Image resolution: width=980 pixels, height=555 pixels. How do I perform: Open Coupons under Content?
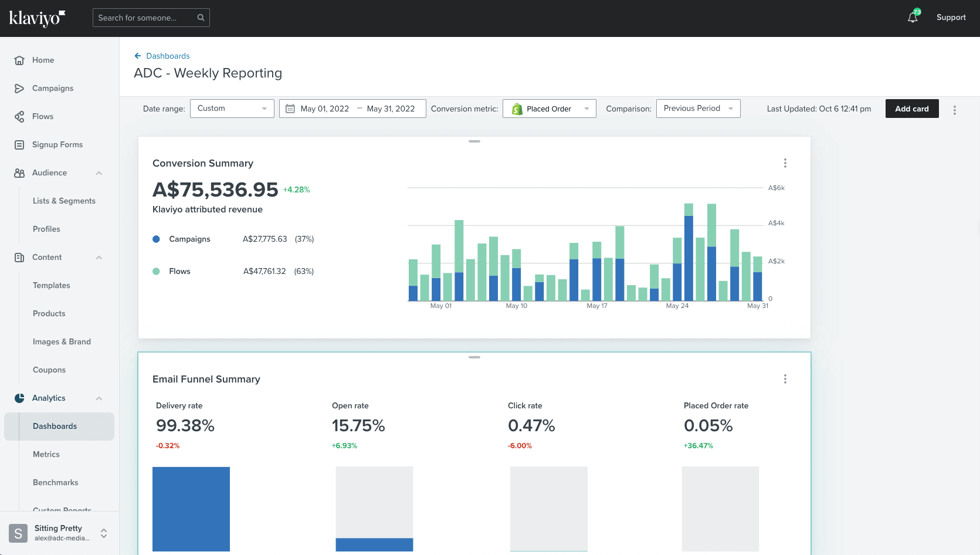point(49,370)
